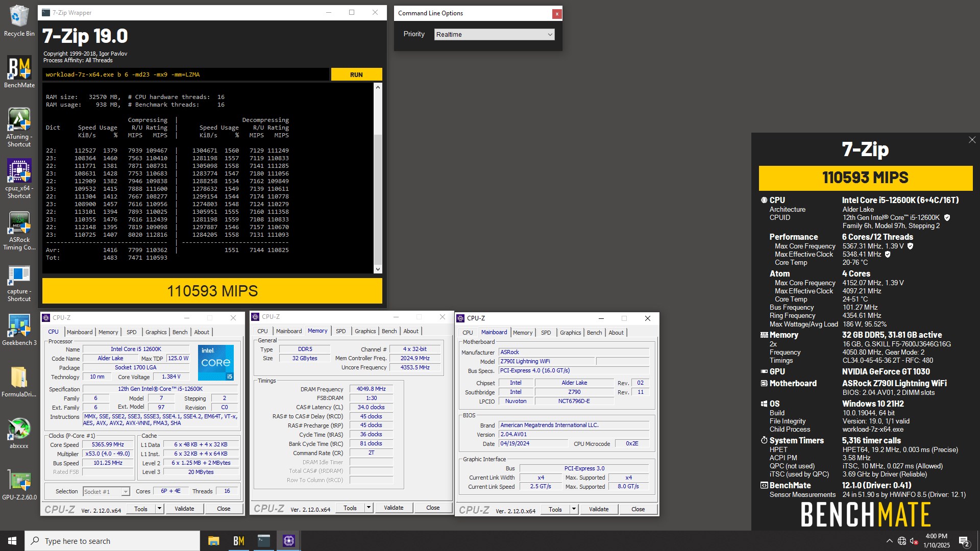Open the About tab in the CPU-Z Mainboard window
The height and width of the screenshot is (551, 980).
616,333
